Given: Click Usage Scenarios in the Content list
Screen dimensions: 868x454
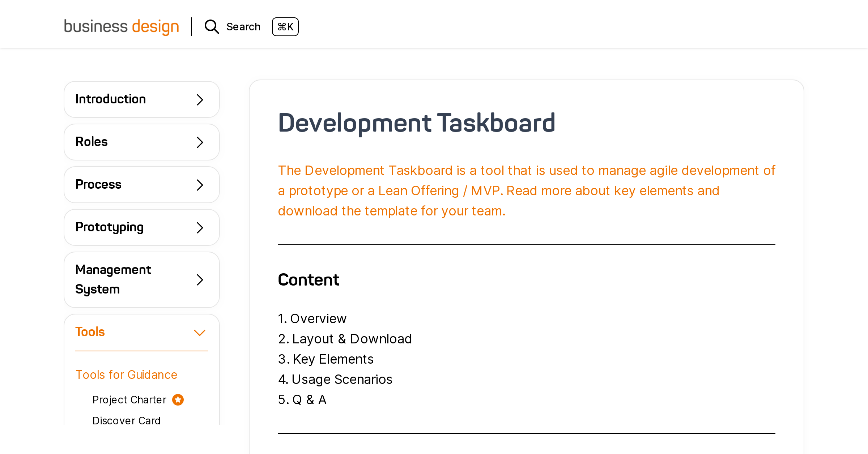Looking at the screenshot, I should (342, 380).
